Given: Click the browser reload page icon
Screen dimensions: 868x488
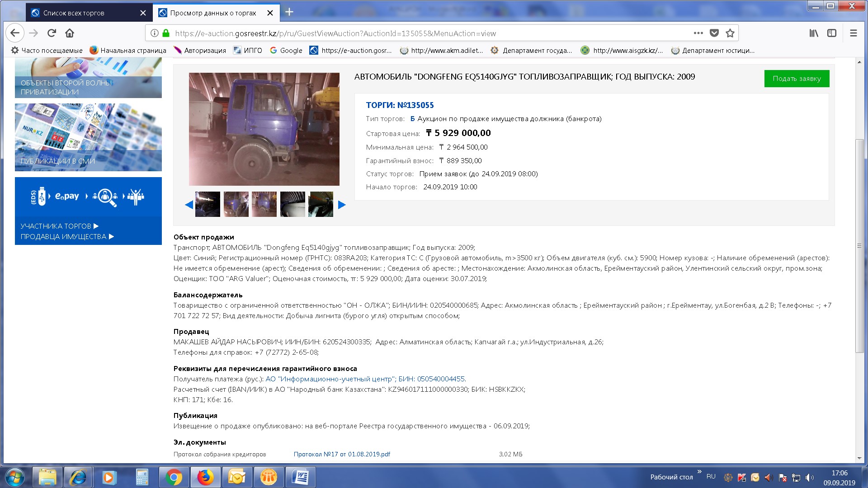Looking at the screenshot, I should click(52, 33).
